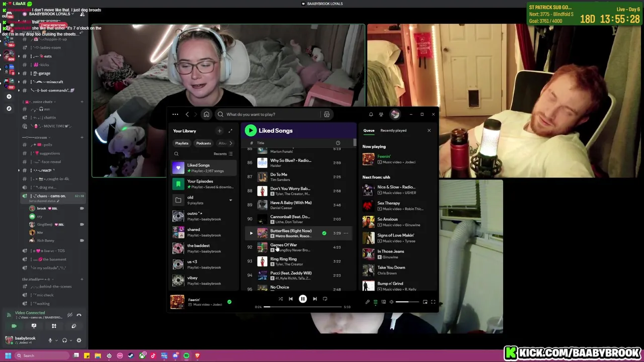The width and height of the screenshot is (644, 362).
Task: Open Discord headphone options arrow
Action: (71, 340)
